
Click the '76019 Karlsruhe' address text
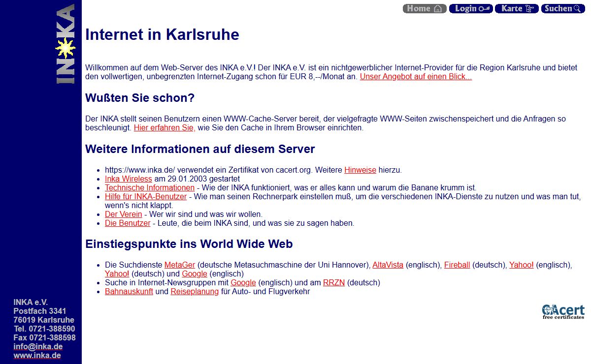pyautogui.click(x=44, y=320)
